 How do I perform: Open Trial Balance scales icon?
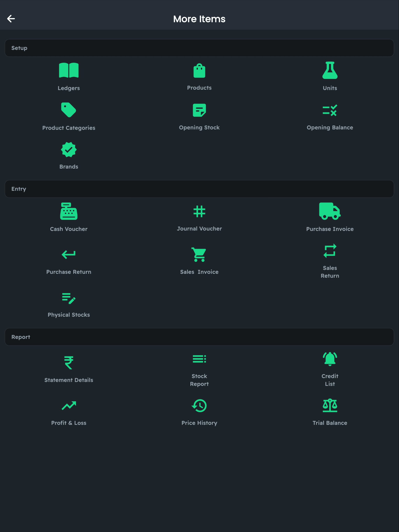(330, 405)
